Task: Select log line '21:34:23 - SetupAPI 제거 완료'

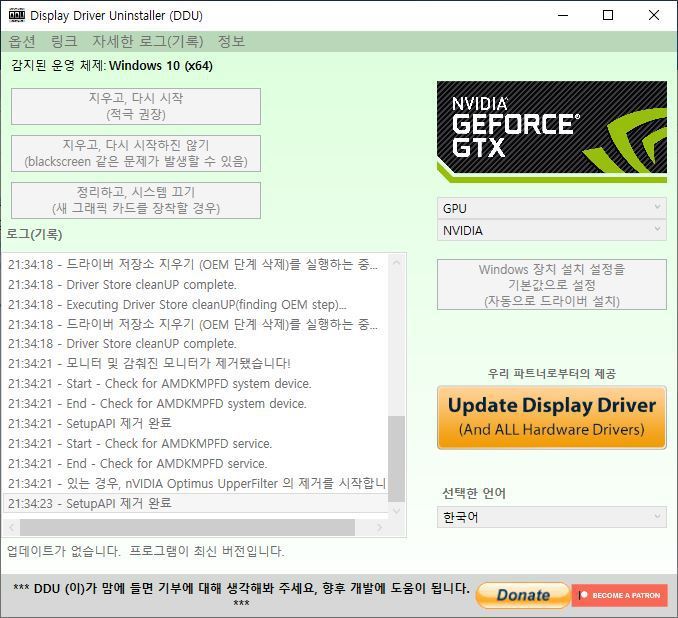Action: pos(195,503)
